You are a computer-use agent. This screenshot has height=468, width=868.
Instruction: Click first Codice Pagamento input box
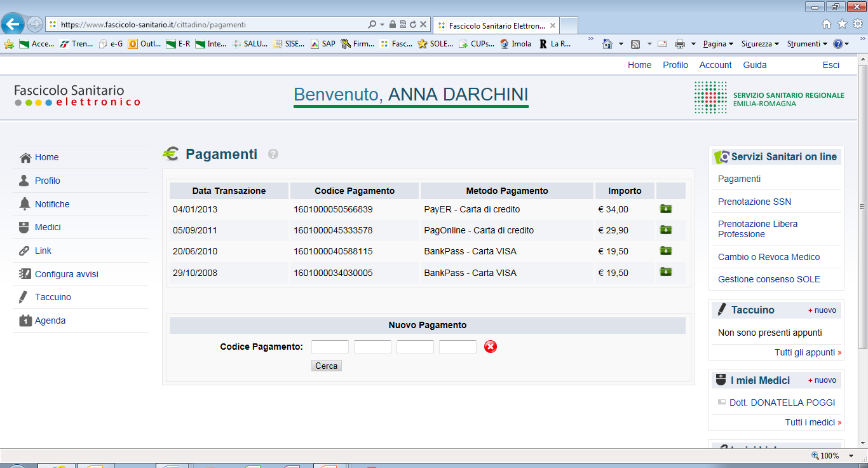330,347
